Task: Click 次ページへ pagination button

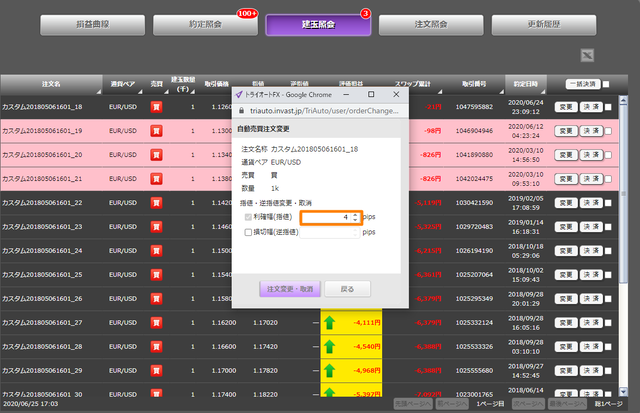Action: (528, 404)
